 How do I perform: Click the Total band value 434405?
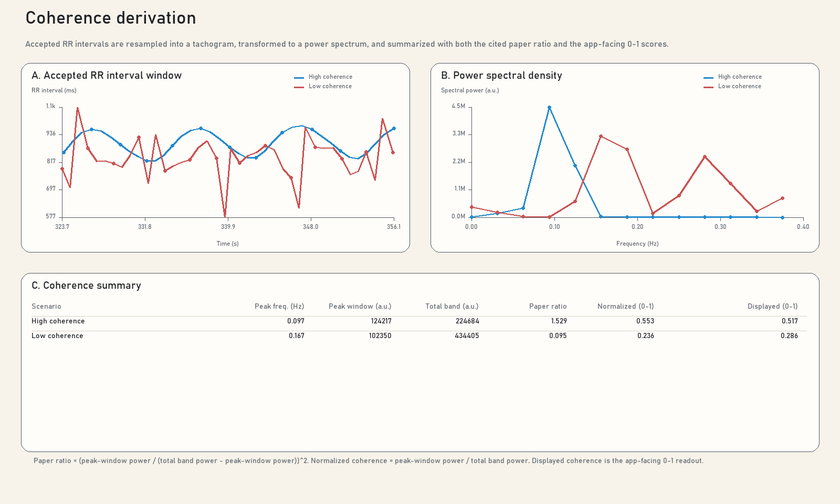coord(467,335)
